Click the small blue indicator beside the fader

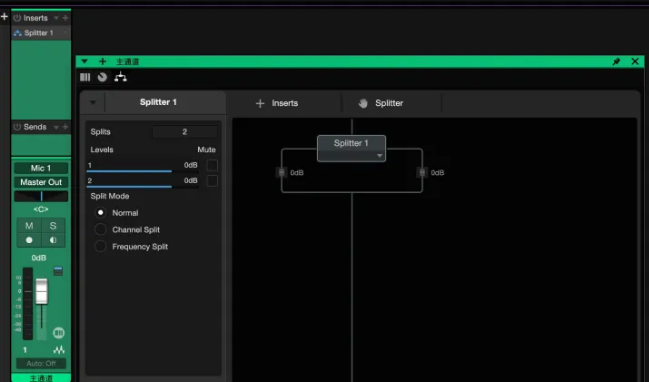(58, 271)
